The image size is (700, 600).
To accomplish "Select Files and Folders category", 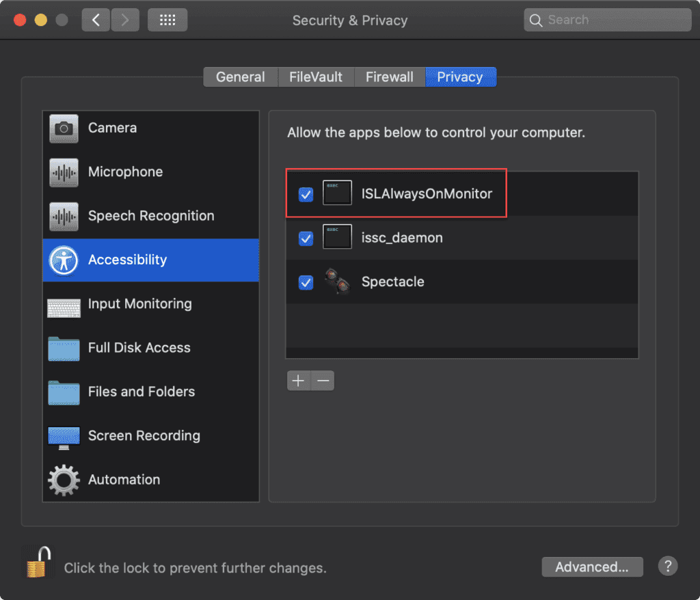I will point(141,392).
